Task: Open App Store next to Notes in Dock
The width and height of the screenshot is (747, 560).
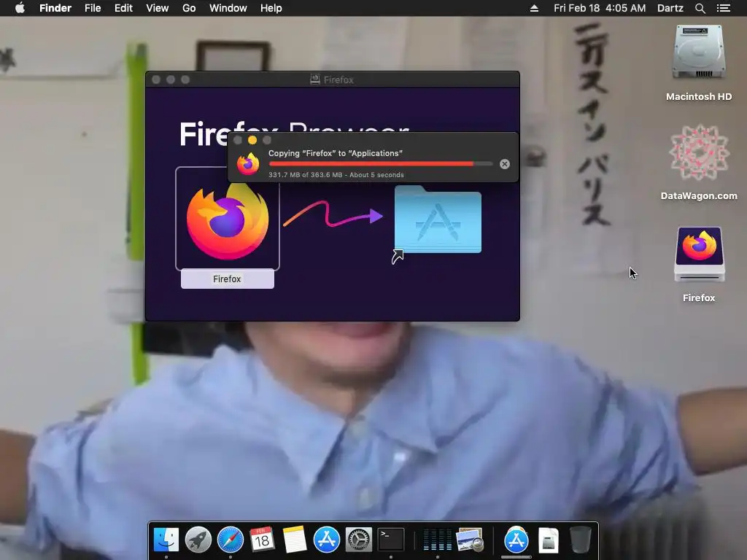Action: (326, 540)
